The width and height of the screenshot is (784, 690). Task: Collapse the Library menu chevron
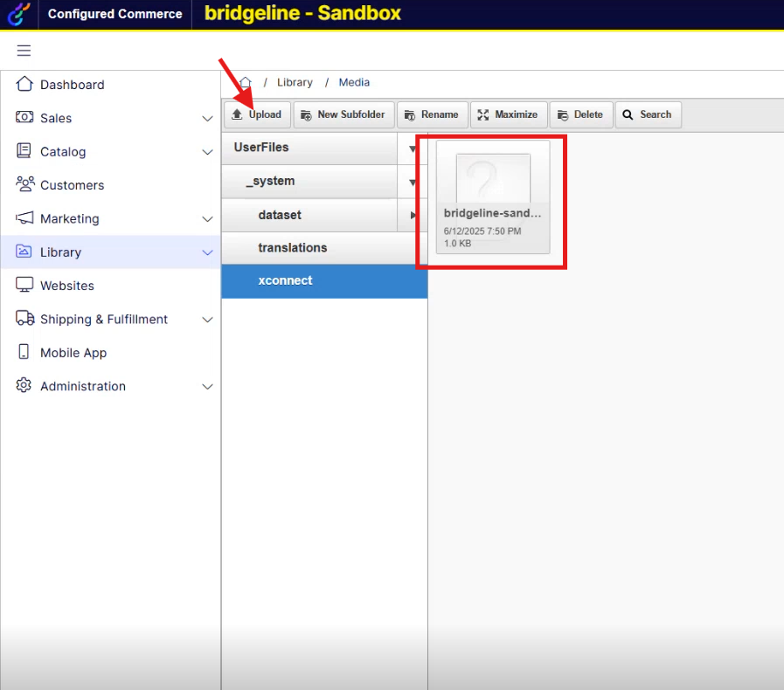207,252
